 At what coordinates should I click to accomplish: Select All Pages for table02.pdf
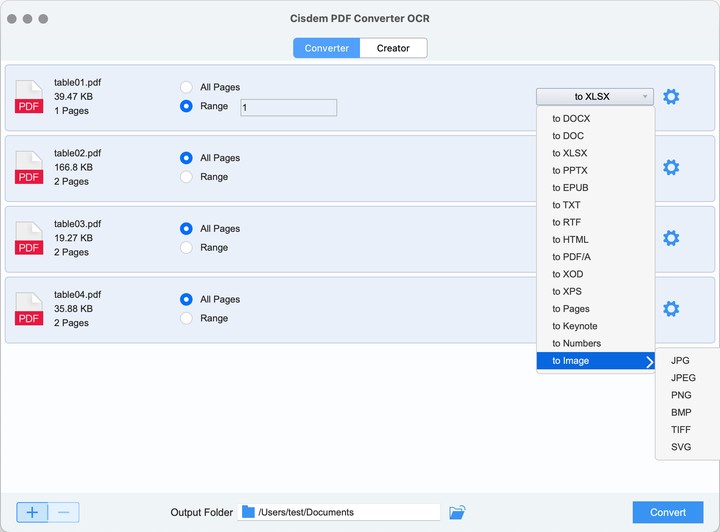(186, 158)
